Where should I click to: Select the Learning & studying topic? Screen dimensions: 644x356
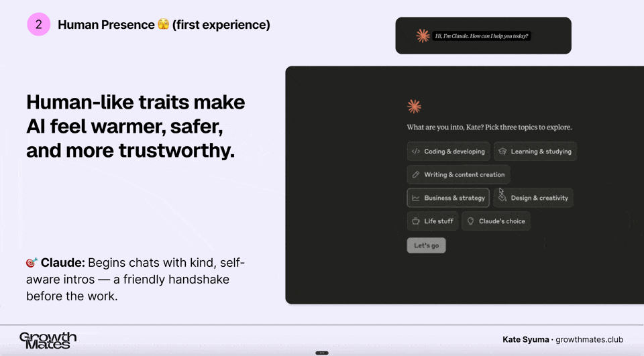tap(535, 151)
